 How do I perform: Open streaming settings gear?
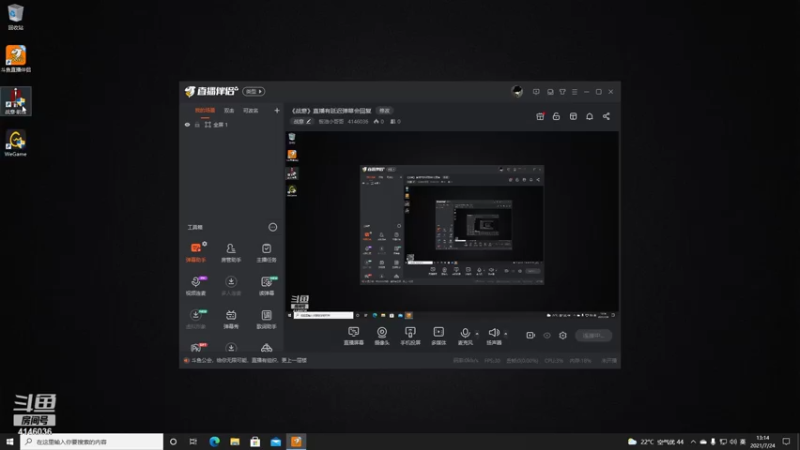point(563,335)
